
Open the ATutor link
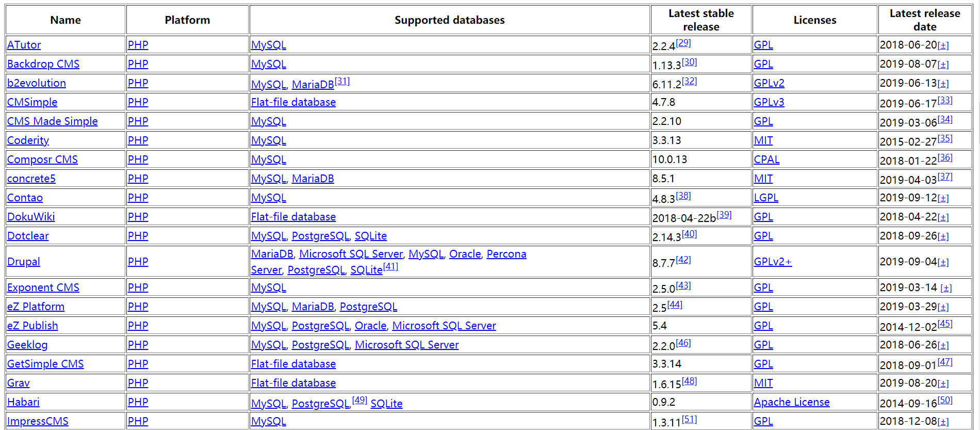24,45
